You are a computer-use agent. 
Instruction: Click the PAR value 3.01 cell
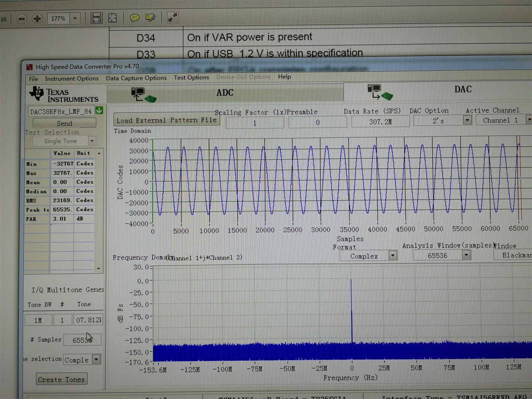pyautogui.click(x=62, y=219)
